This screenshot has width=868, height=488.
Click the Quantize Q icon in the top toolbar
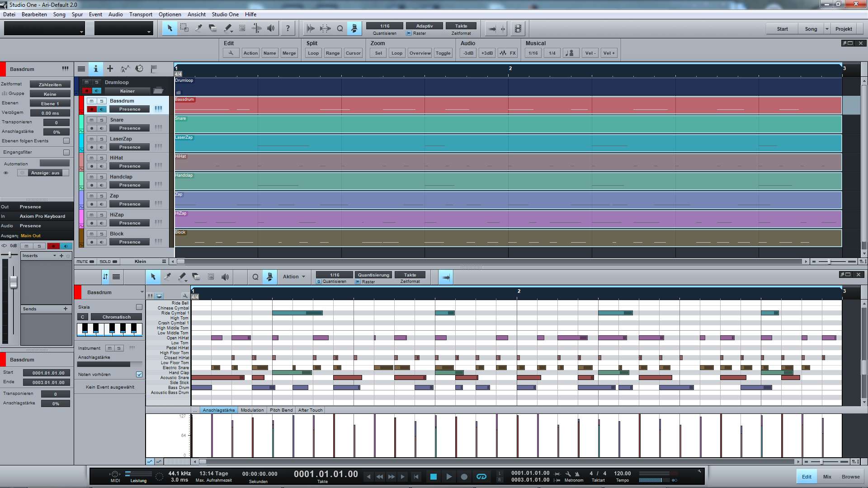(340, 28)
